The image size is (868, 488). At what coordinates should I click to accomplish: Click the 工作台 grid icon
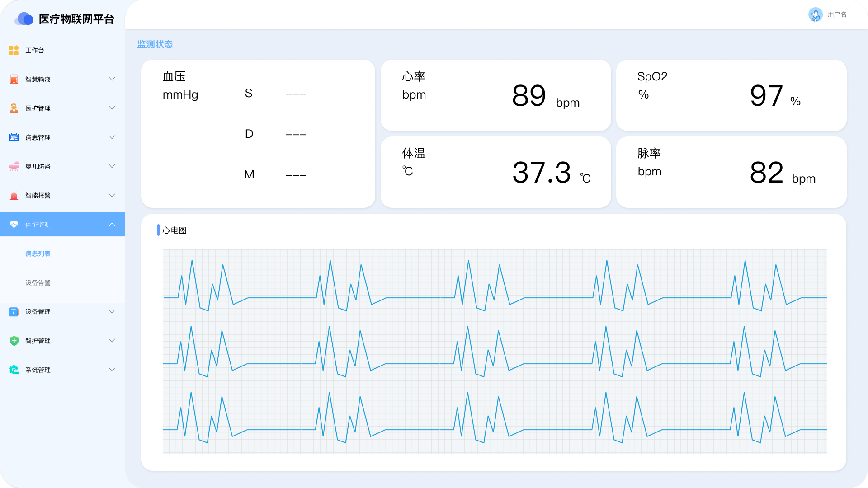[14, 50]
